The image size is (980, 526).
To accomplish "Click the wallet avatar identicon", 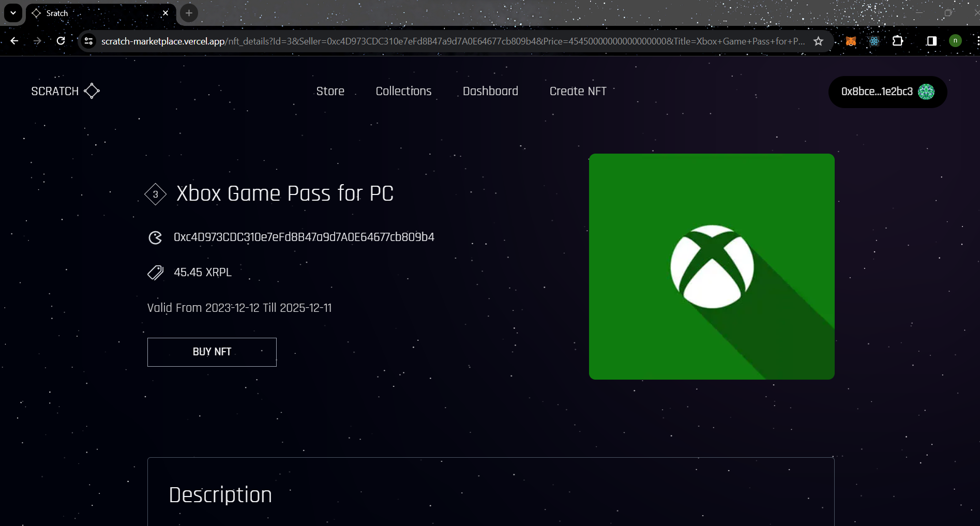I will (x=926, y=92).
